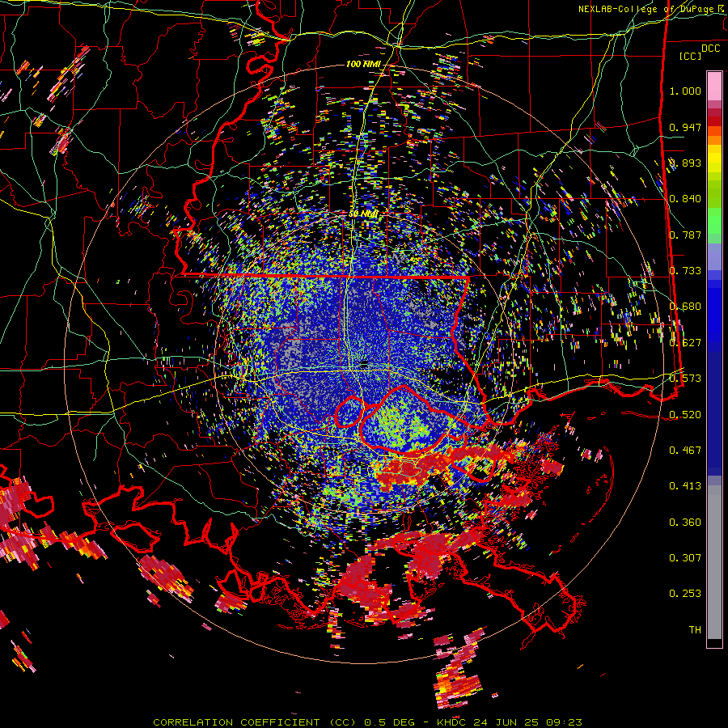Select the 0.680 scale value
This screenshot has width=728, height=728.
685,307
